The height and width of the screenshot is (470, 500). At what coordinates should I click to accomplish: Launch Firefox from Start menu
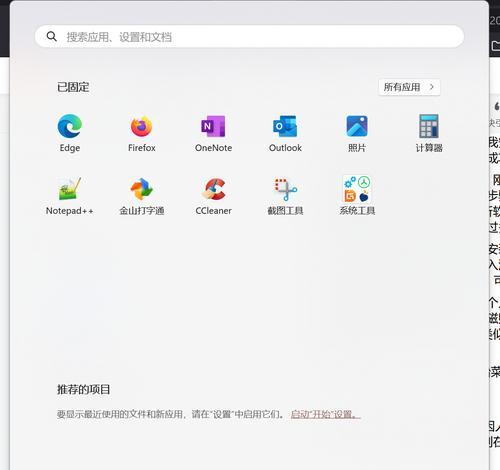pos(142,133)
